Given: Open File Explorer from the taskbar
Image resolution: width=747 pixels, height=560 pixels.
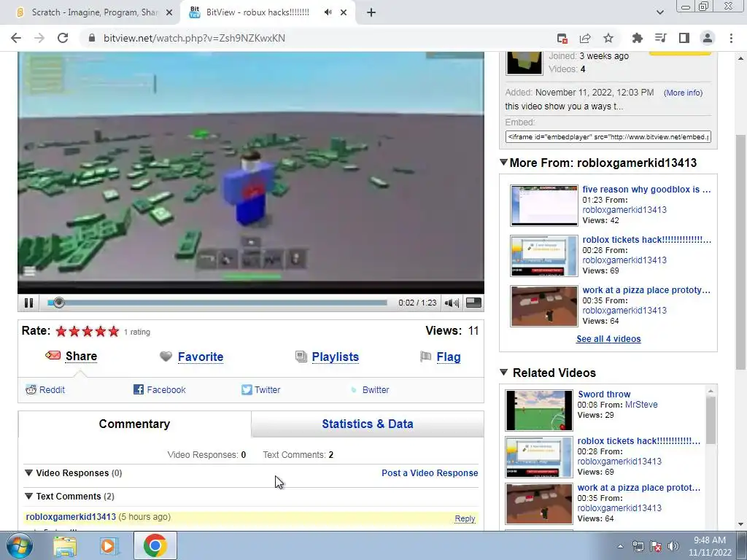Looking at the screenshot, I should (x=65, y=545).
